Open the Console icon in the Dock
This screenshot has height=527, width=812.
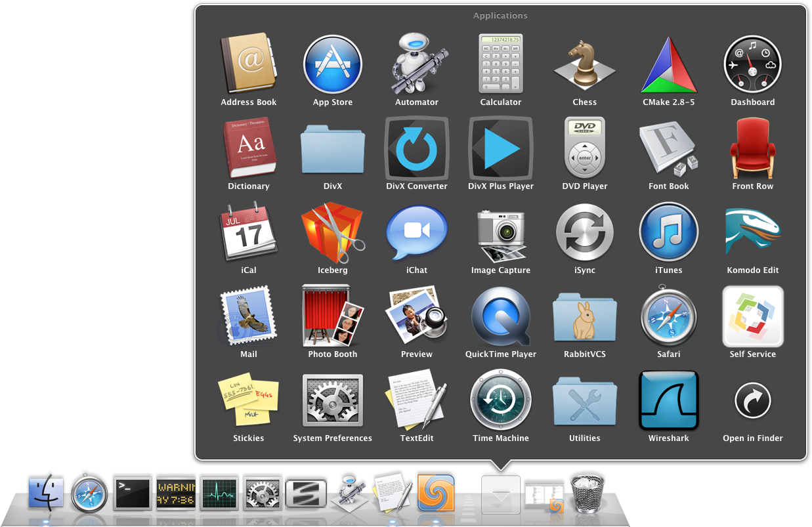176,493
